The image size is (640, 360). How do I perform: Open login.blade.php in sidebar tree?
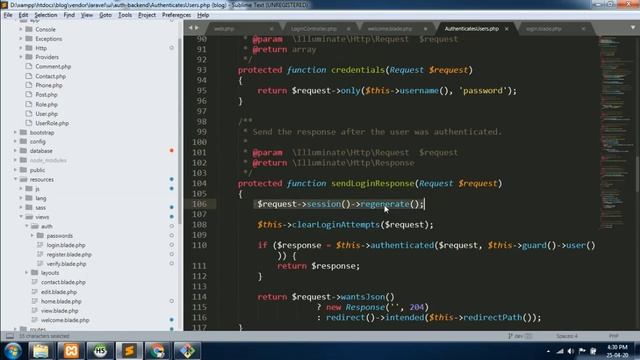tap(66, 245)
